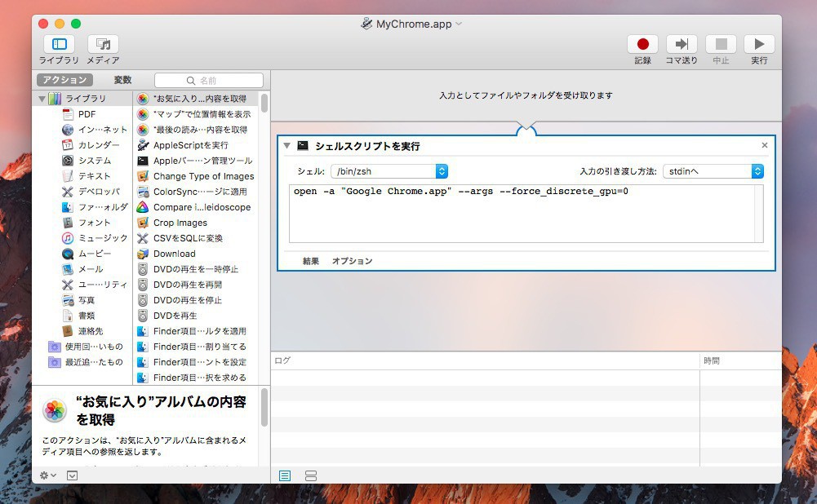This screenshot has height=504, width=817.
Task: Open the メディア media browser
Action: [103, 44]
